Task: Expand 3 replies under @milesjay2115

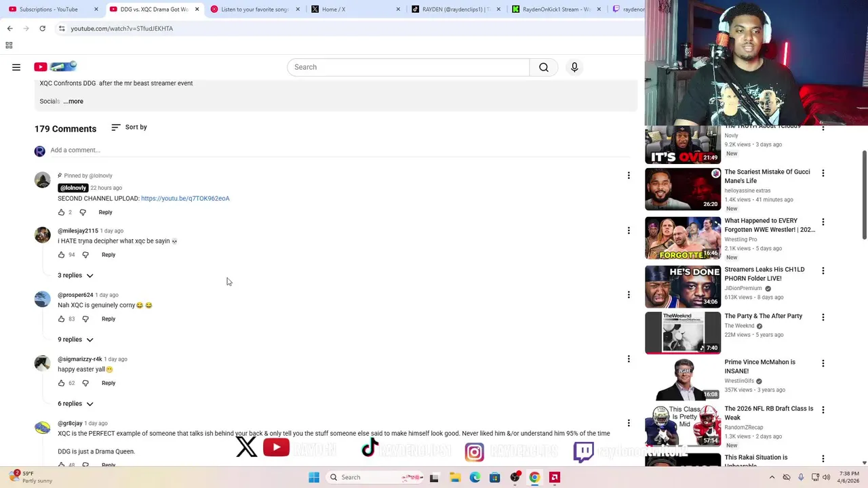Action: point(75,275)
